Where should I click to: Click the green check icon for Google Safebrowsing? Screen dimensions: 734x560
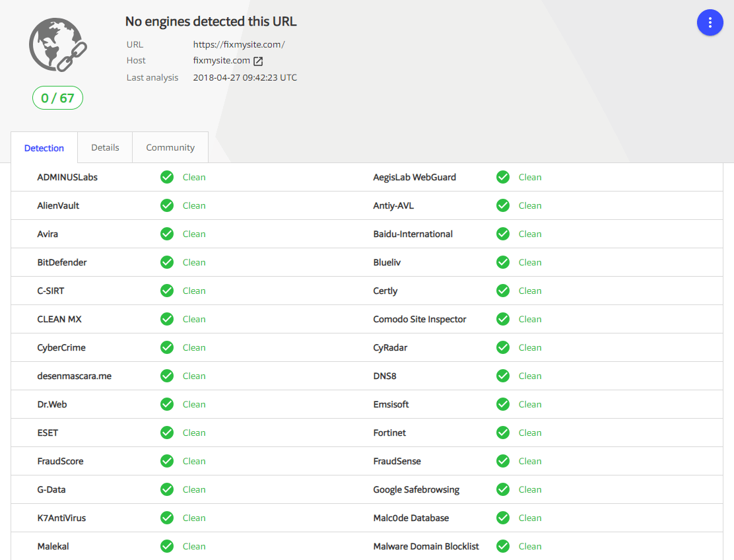[503, 490]
